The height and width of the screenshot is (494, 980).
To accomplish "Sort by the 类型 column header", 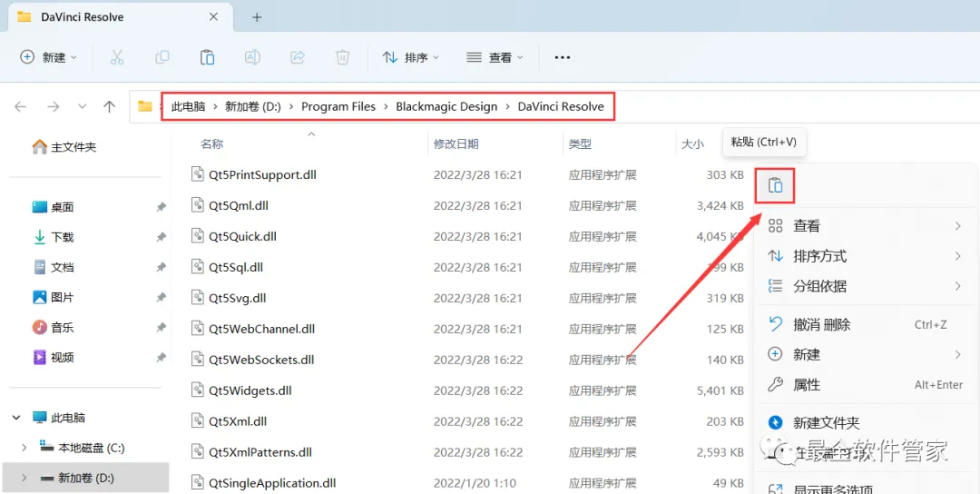I will pos(580,143).
